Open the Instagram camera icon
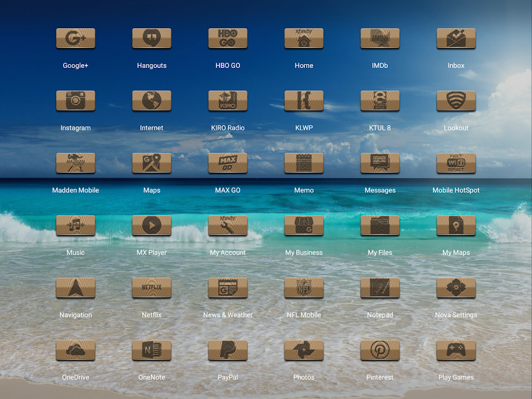The image size is (532, 399). 75,100
